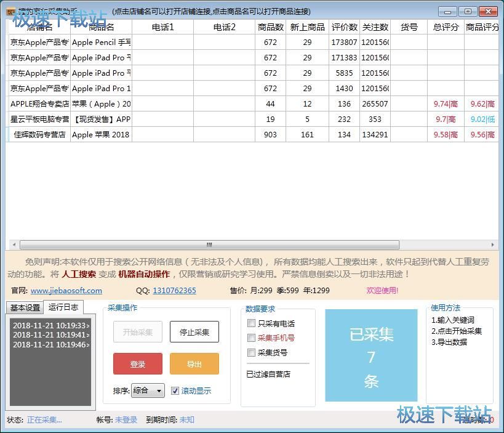Viewport: 504px width, 433px height.
Task: Sort by 评价数 column header
Action: click(344, 27)
